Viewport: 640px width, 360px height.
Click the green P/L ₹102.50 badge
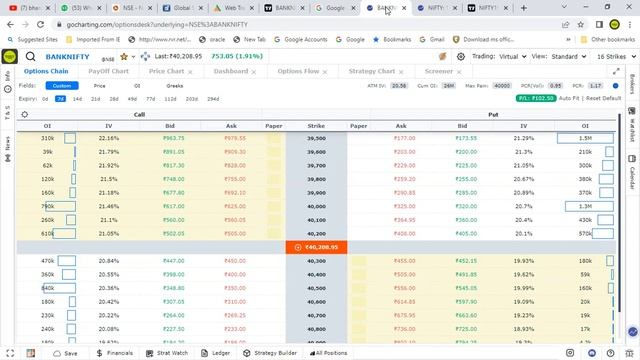point(536,98)
